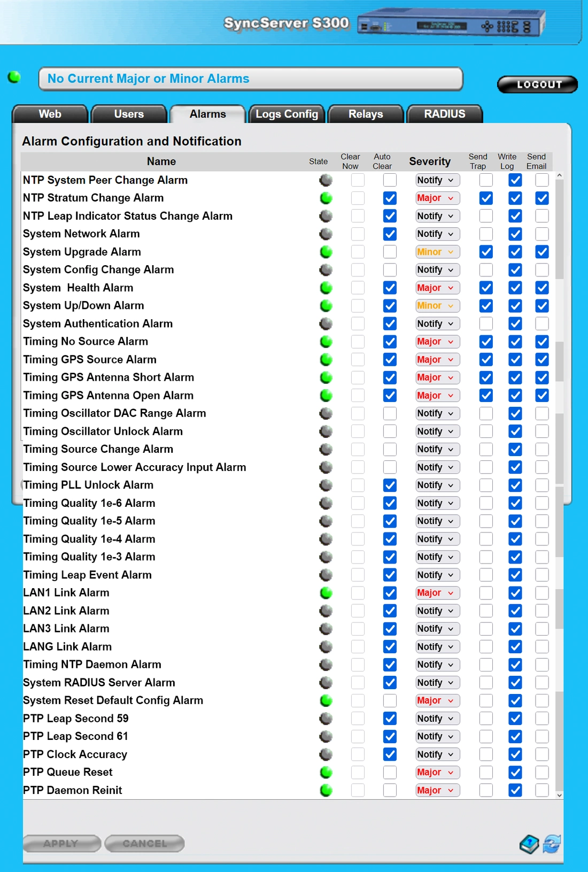588x872 pixels.
Task: Click state indicator for NTP Stratum Change Alarm
Action: coord(326,198)
